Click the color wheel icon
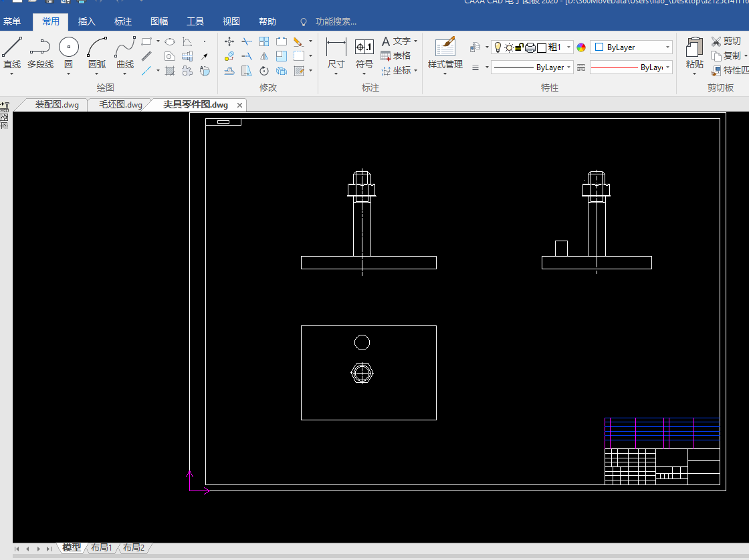The width and height of the screenshot is (749, 560). click(581, 47)
